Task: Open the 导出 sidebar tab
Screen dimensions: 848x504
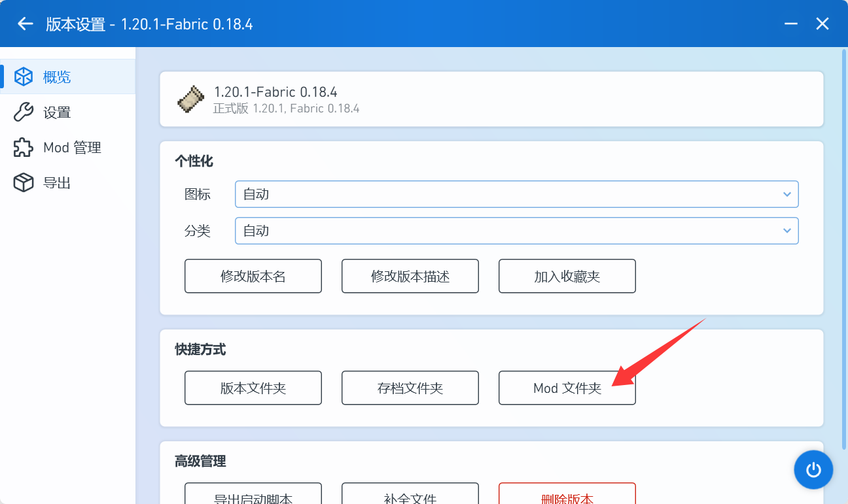Action: tap(68, 183)
